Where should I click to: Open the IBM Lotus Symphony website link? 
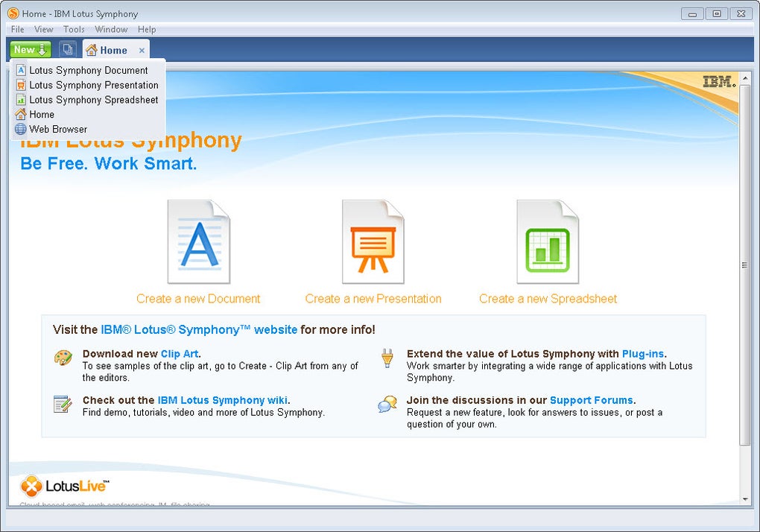tap(199, 329)
